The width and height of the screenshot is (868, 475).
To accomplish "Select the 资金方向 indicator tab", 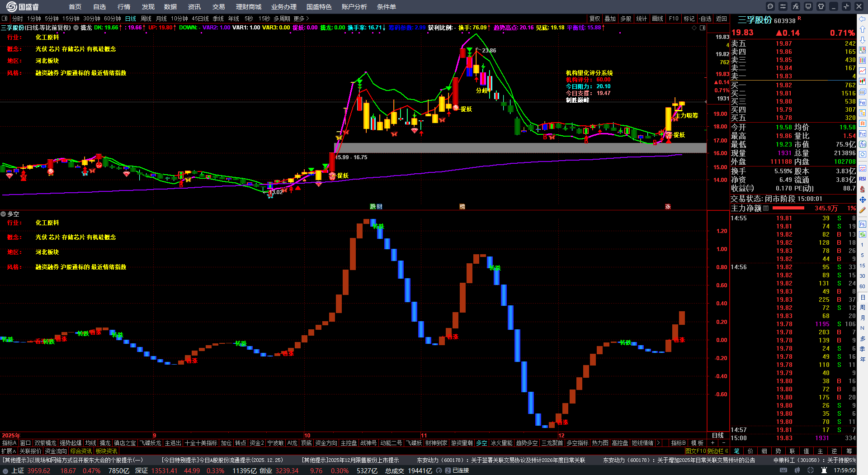I will [x=326, y=443].
